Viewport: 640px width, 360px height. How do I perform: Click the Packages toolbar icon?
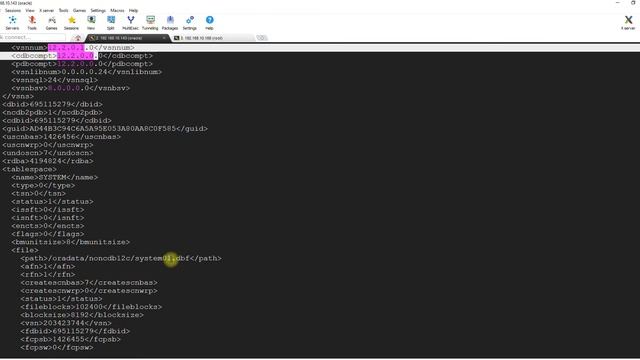click(x=170, y=23)
